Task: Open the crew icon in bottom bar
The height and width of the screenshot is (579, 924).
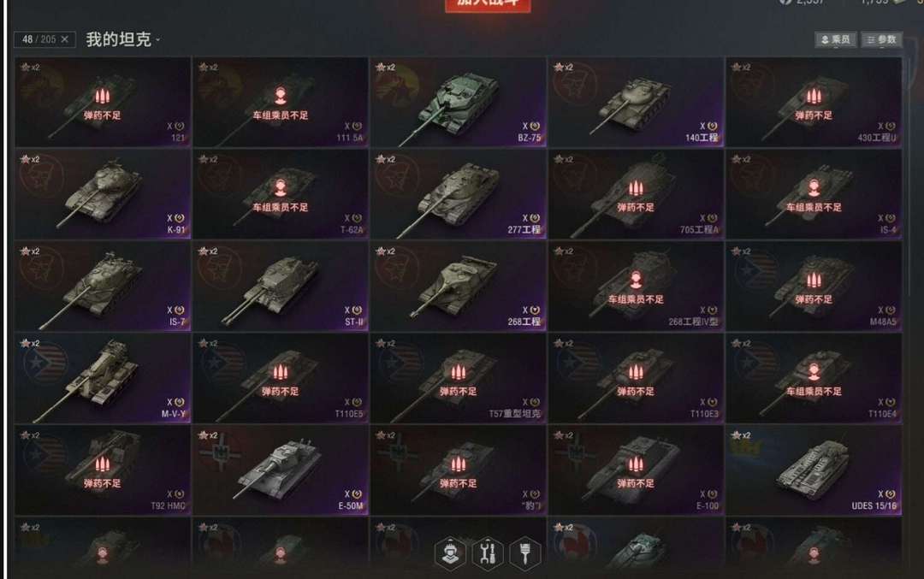Action: click(450, 553)
